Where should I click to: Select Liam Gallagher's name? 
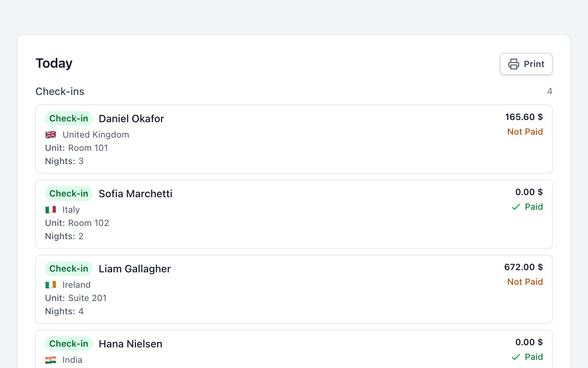(x=135, y=269)
